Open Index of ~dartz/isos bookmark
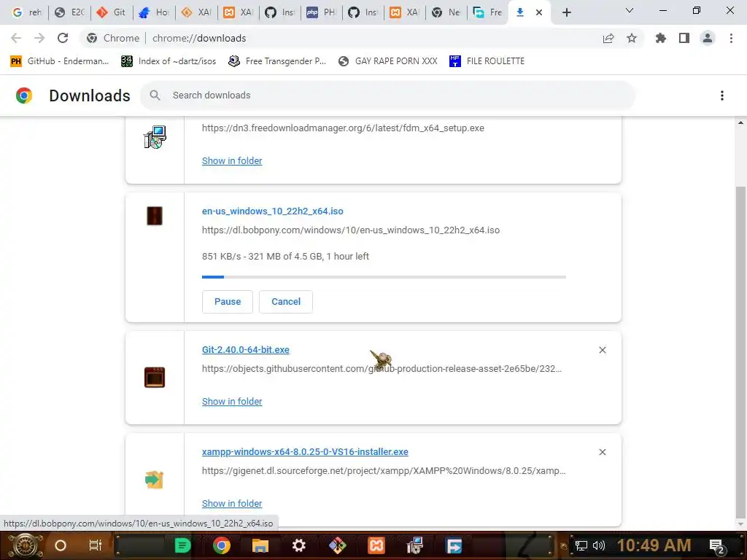Image resolution: width=747 pixels, height=560 pixels. click(169, 61)
